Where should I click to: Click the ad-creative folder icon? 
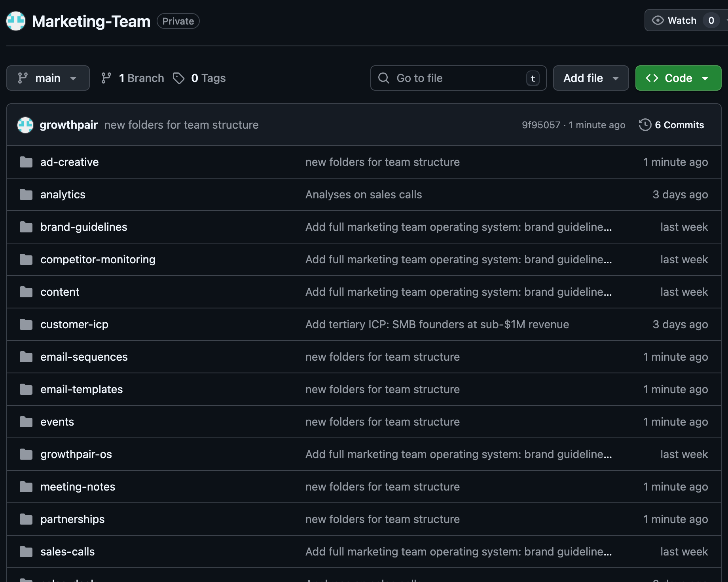(x=26, y=162)
